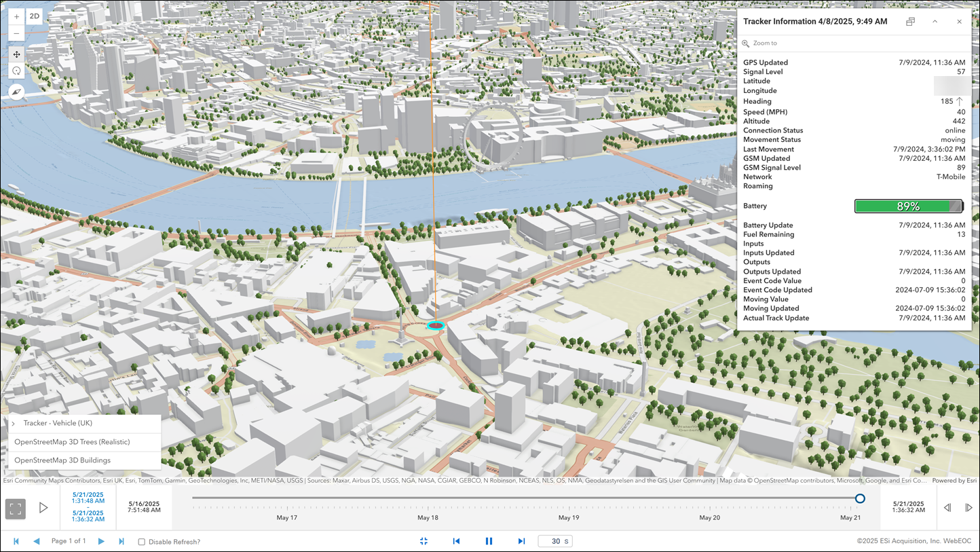Click the zoom-in plus icon
Screen dimensions: 980x552
click(x=16, y=15)
